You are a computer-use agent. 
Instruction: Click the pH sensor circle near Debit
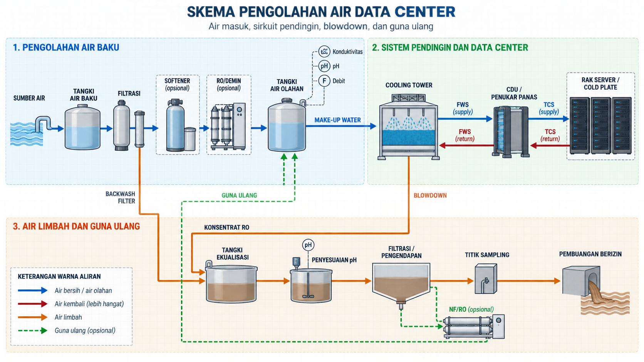click(324, 66)
